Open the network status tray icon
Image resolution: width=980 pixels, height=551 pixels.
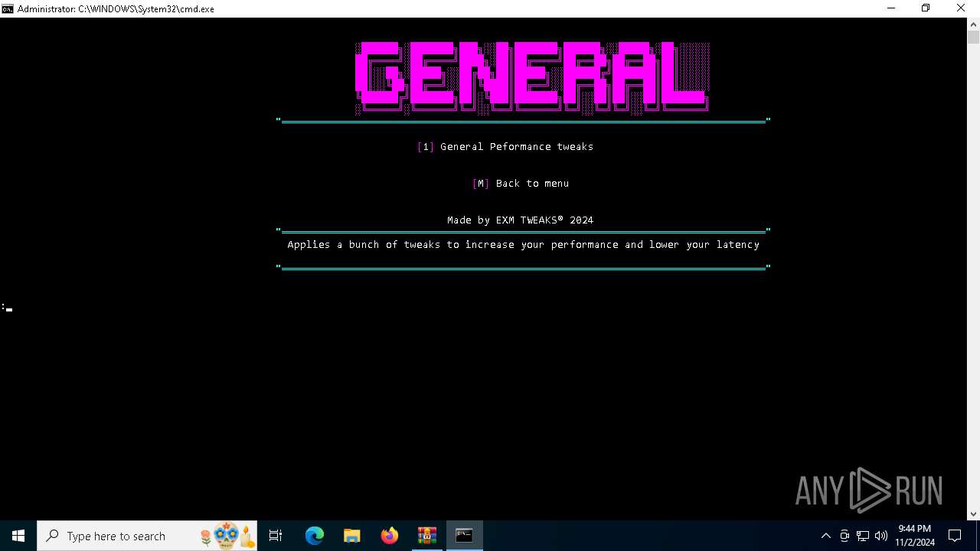tap(863, 536)
